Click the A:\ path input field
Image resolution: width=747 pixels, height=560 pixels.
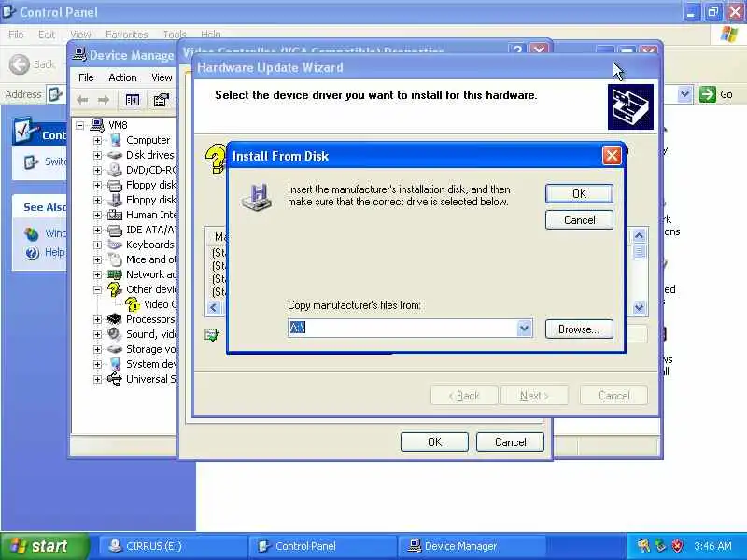click(402, 329)
